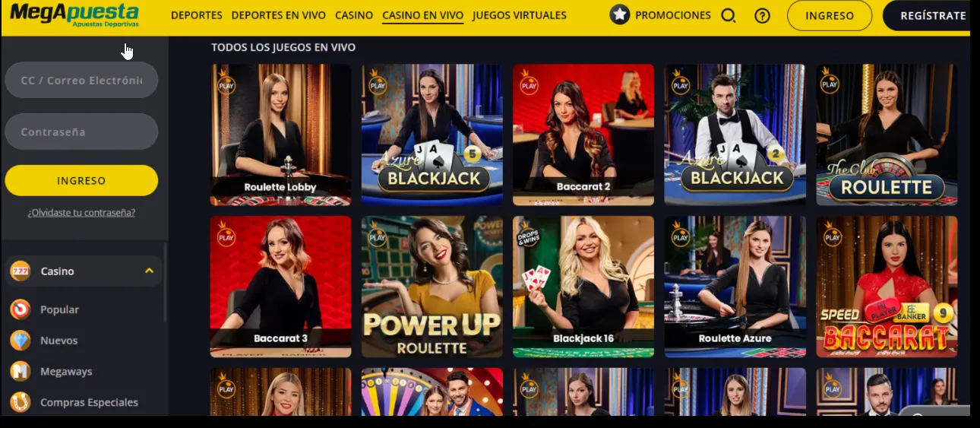Click the yellow Ingreso sidebar button
This screenshot has width=980, height=428.
pos(81,181)
